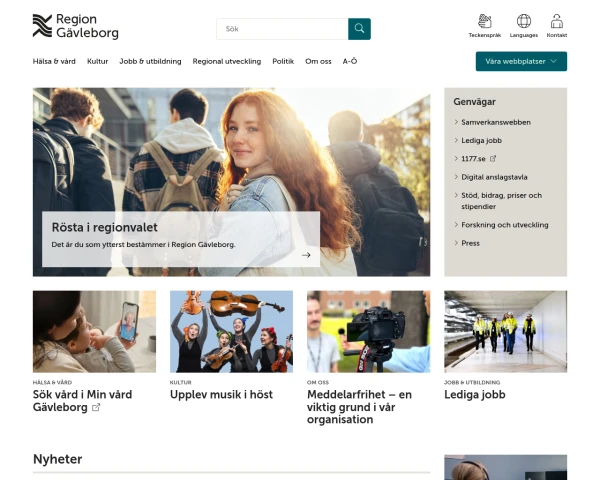Open the Lediga jobb shortcut in Genvägar
The height and width of the screenshot is (480, 600).
pos(481,140)
